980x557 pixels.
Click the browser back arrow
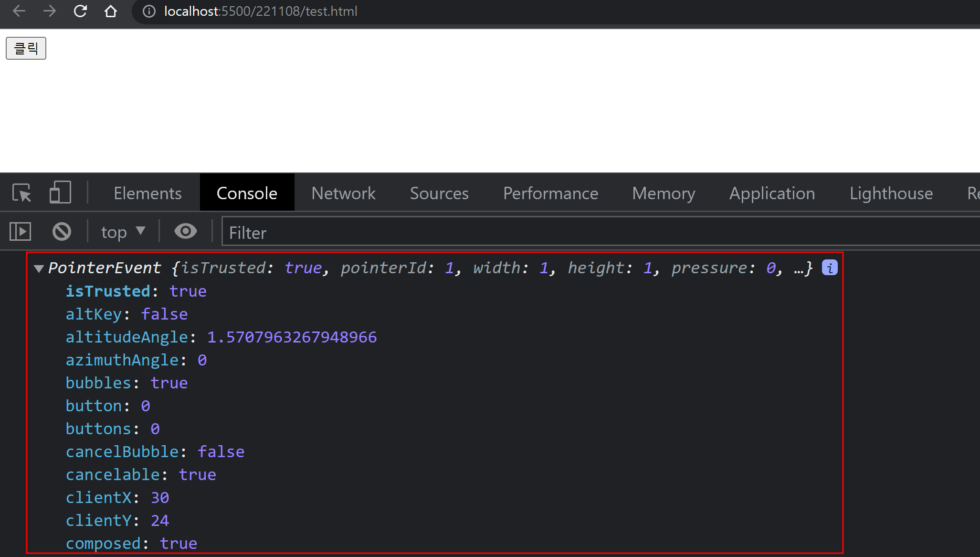[19, 11]
